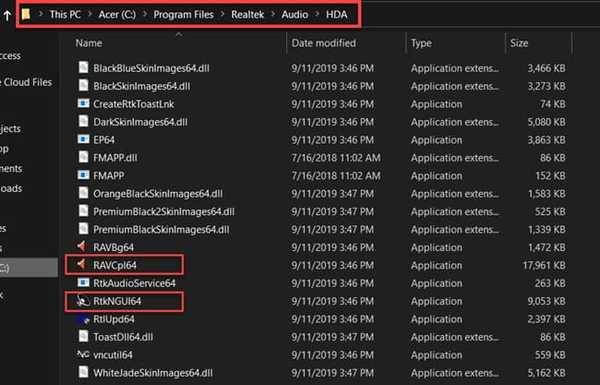
Task: Select RtkAudioService64 file name
Action: click(x=134, y=283)
